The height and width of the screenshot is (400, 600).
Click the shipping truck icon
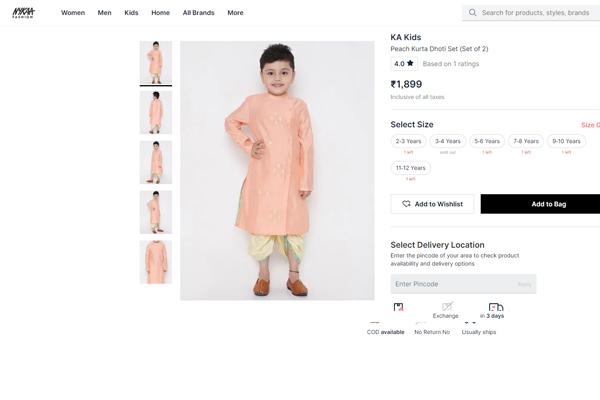[495, 308]
